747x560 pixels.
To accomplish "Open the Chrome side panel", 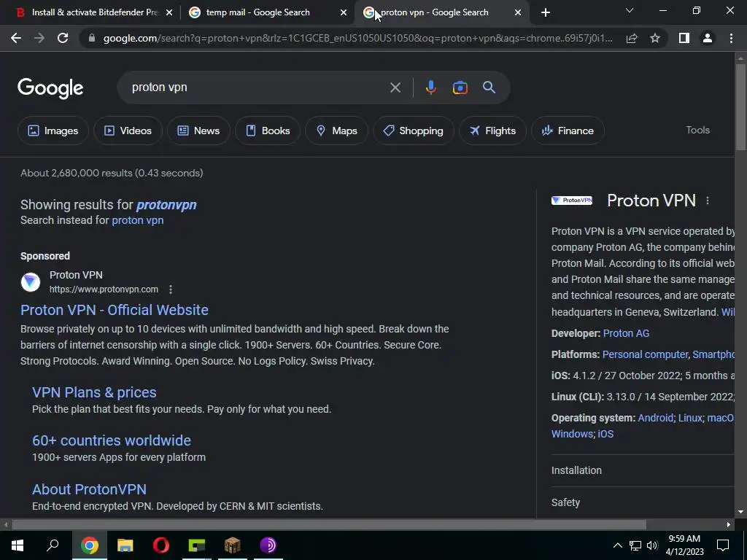I will pyautogui.click(x=684, y=38).
